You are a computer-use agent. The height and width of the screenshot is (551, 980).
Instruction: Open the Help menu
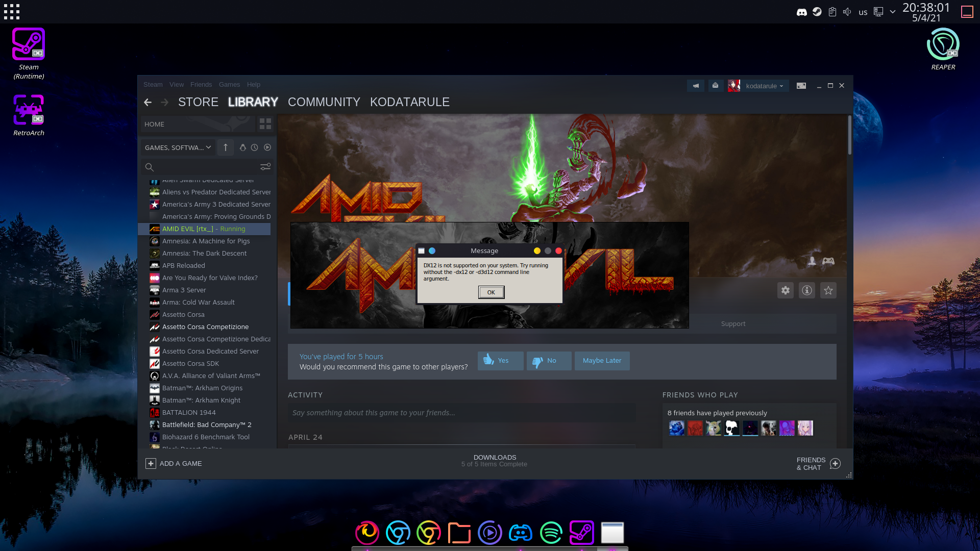[254, 85]
